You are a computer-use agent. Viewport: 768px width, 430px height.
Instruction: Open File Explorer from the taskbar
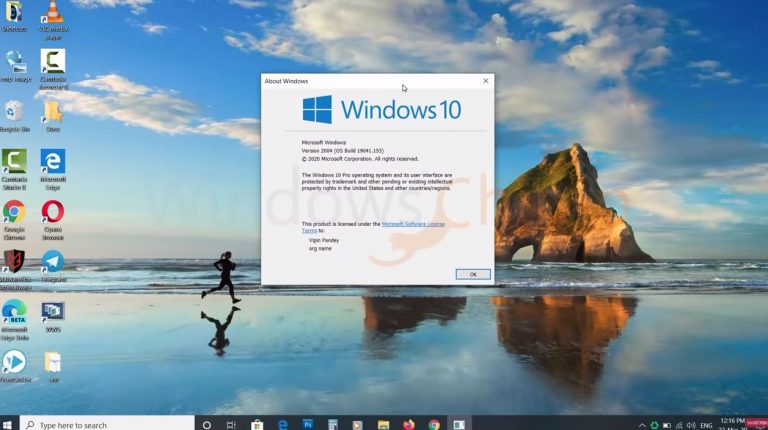coord(383,425)
